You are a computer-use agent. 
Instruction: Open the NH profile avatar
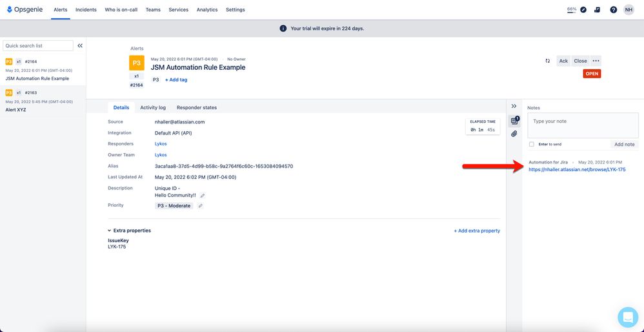pyautogui.click(x=629, y=10)
